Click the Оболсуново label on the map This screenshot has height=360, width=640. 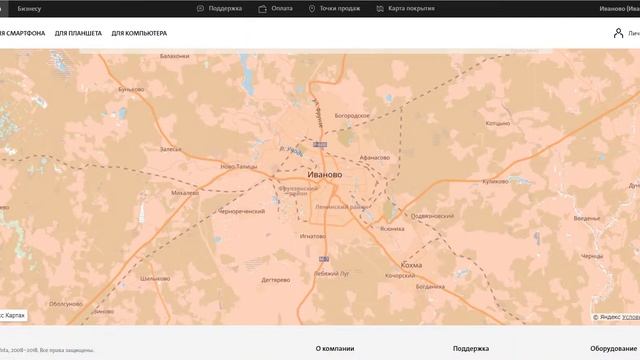coord(66,304)
